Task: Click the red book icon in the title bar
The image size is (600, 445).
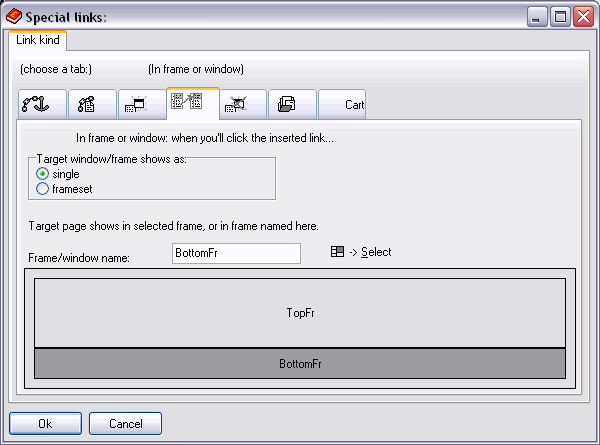Action: click(13, 16)
